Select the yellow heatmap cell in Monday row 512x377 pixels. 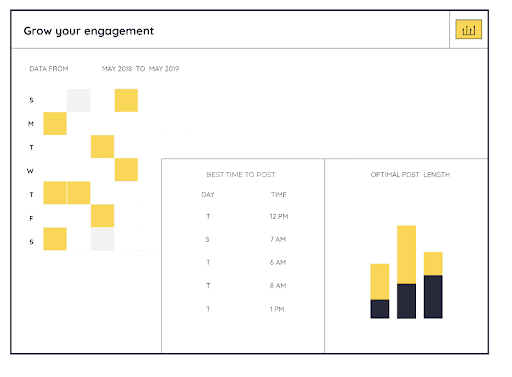point(55,124)
